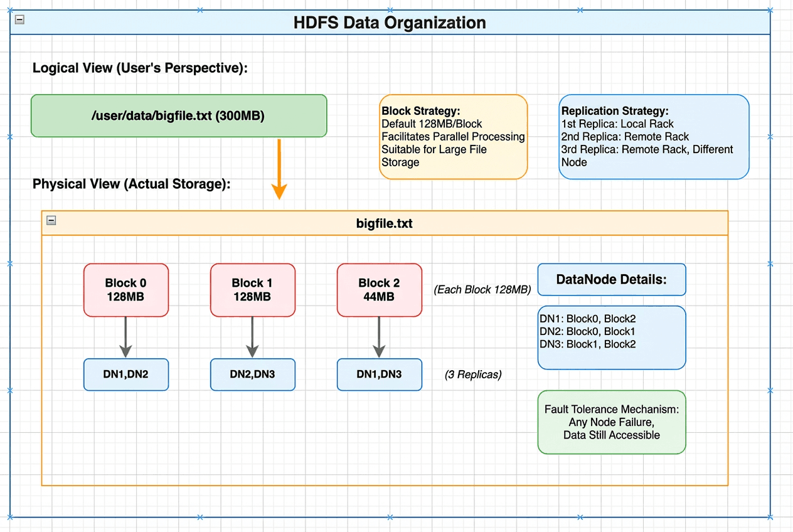This screenshot has height=532, width=793.
Task: Click the Fault Tolerance Mechanism box
Action: tap(611, 422)
